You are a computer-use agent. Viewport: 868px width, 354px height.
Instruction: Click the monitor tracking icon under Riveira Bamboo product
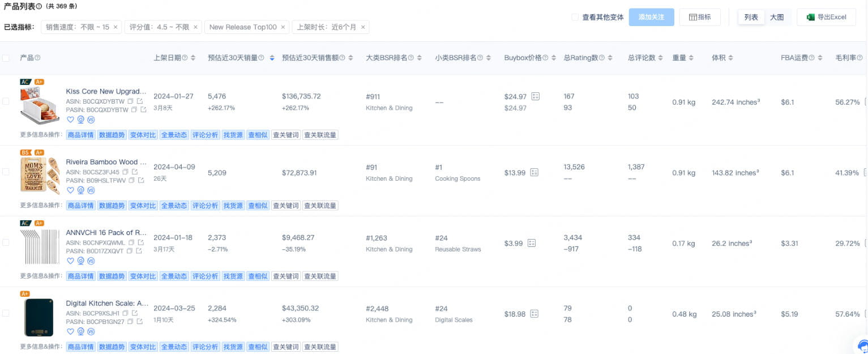(80, 190)
